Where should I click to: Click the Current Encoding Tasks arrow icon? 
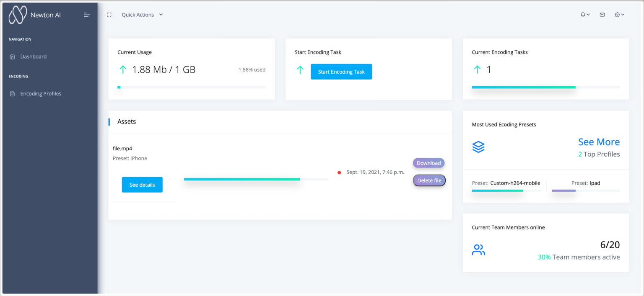[x=477, y=70]
